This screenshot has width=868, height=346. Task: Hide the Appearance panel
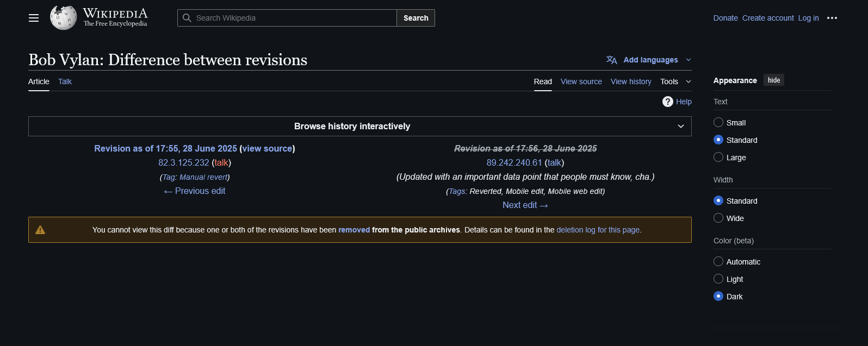(x=774, y=80)
